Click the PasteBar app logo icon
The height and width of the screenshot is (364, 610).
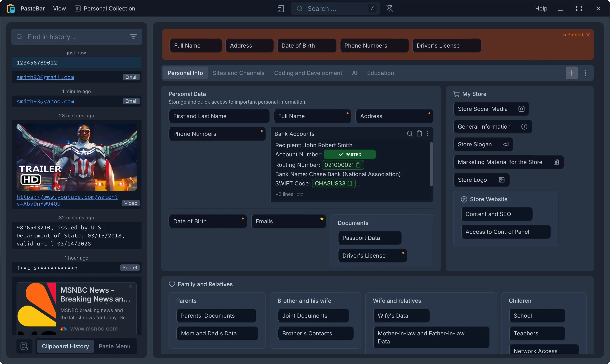point(11,9)
